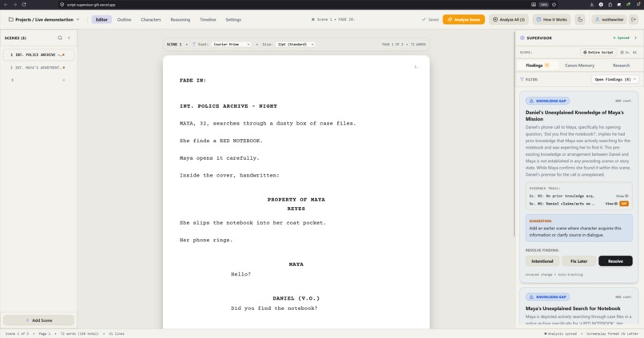Click the 'Saved' status indicator

(430, 19)
